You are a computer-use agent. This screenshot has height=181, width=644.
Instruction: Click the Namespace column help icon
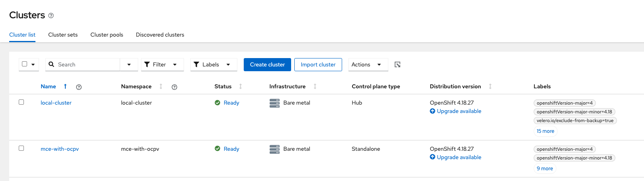click(174, 87)
